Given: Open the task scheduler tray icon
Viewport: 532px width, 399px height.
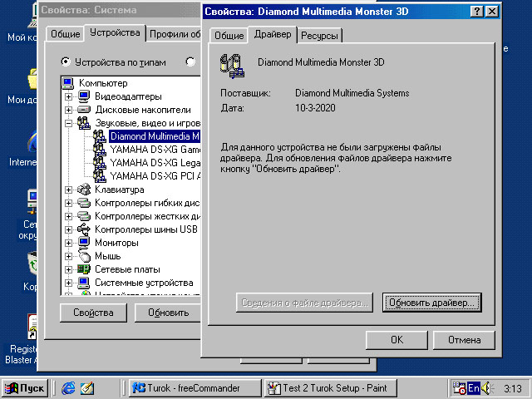Looking at the screenshot, I should (460, 388).
